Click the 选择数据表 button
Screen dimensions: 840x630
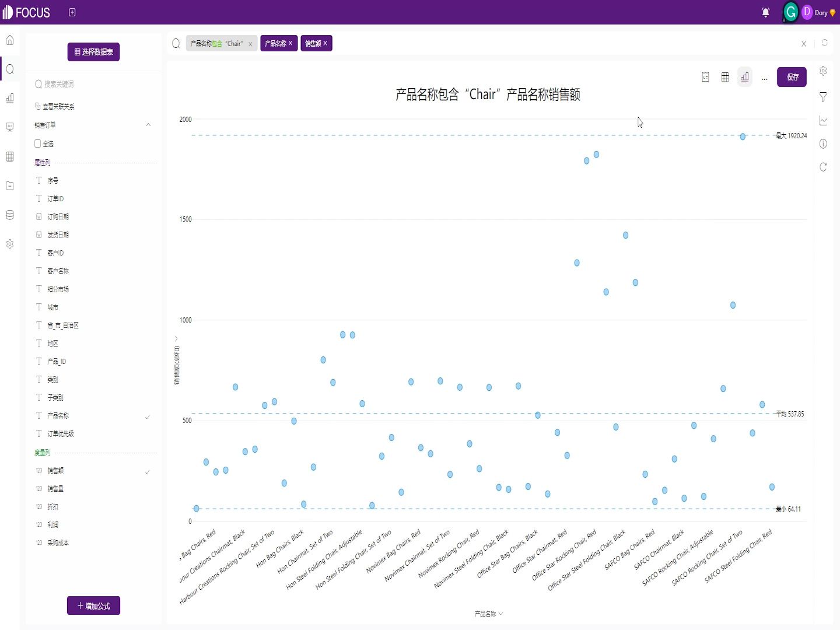pos(93,52)
